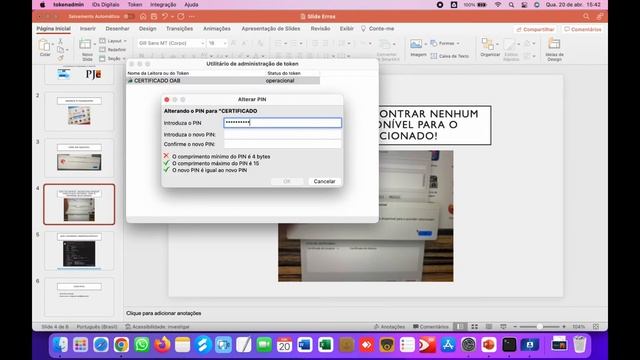Click Caixa de Texto button
The image size is (640, 360).
click(450, 56)
